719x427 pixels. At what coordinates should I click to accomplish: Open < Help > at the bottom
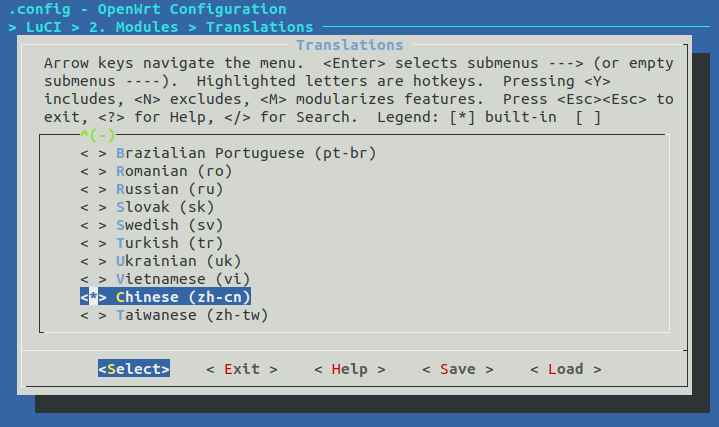click(x=349, y=369)
